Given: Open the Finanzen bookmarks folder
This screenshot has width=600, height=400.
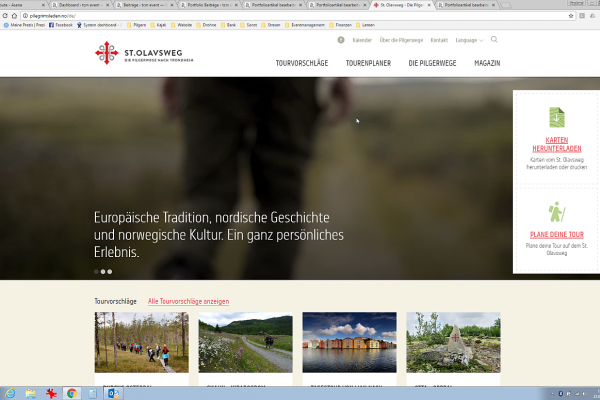Looking at the screenshot, I should (x=340, y=25).
